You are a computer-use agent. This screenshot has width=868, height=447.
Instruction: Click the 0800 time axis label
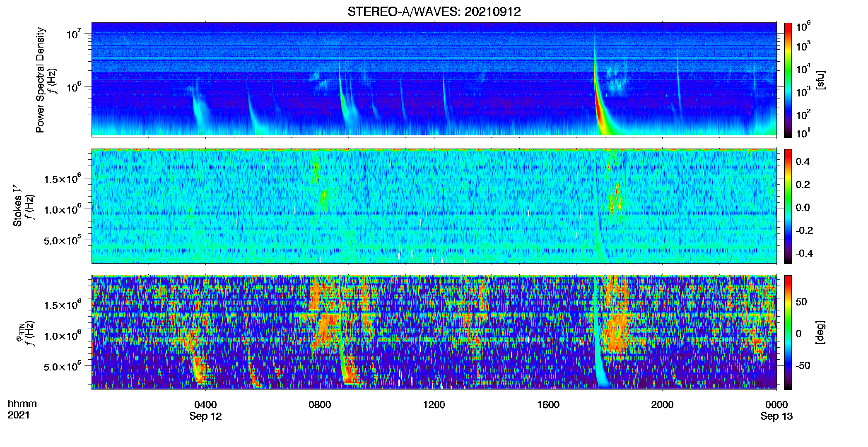click(320, 405)
